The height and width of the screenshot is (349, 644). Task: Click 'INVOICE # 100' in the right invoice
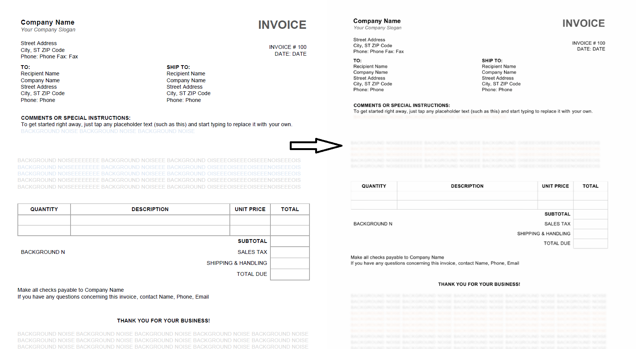[589, 43]
